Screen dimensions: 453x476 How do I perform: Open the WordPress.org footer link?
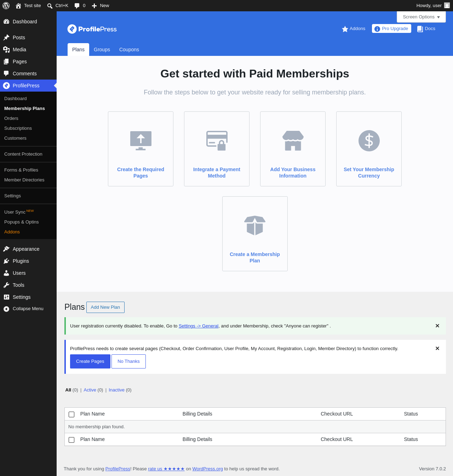click(x=208, y=469)
